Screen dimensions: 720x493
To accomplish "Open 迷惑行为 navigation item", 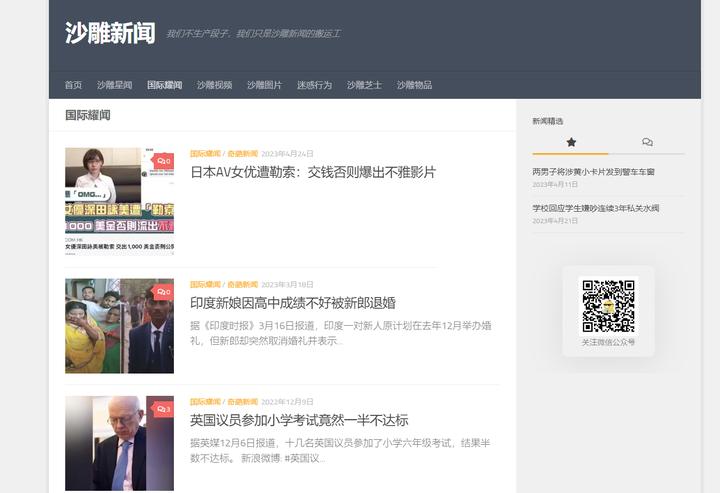I will point(315,85).
